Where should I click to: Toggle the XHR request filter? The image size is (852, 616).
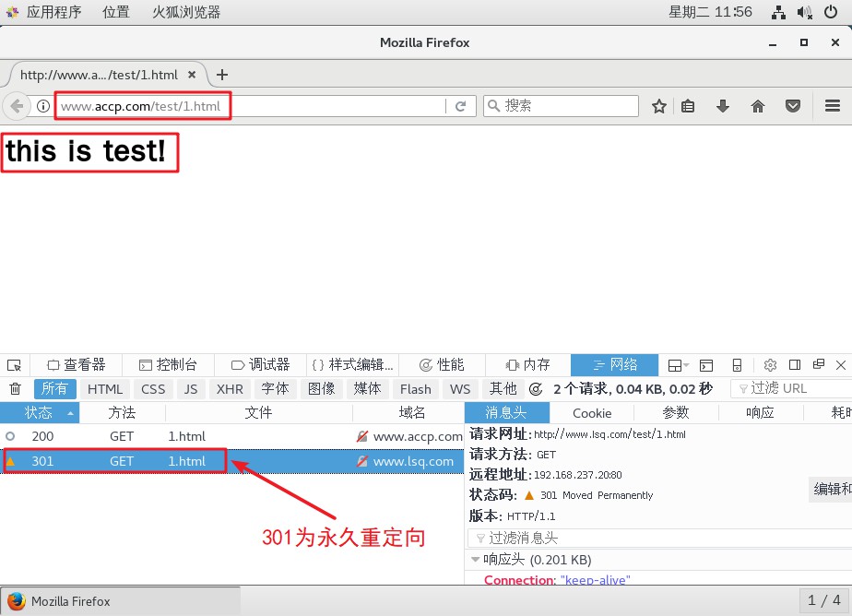[x=230, y=389]
